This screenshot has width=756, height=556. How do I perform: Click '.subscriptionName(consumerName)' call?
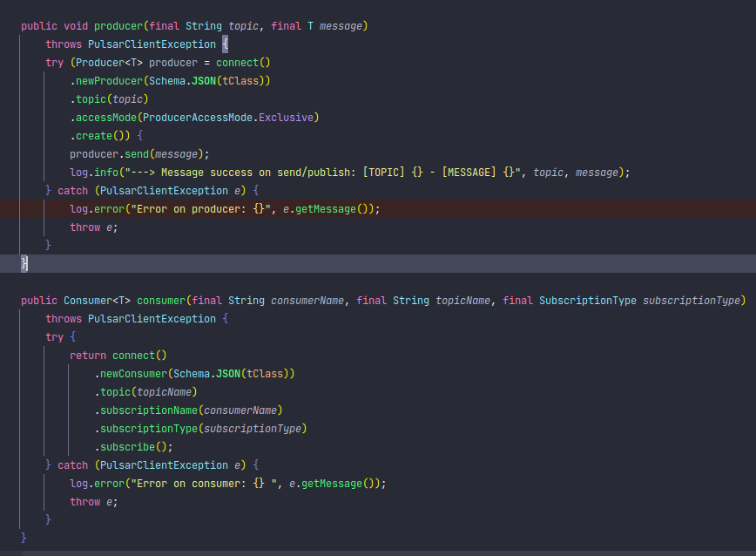tap(188, 410)
